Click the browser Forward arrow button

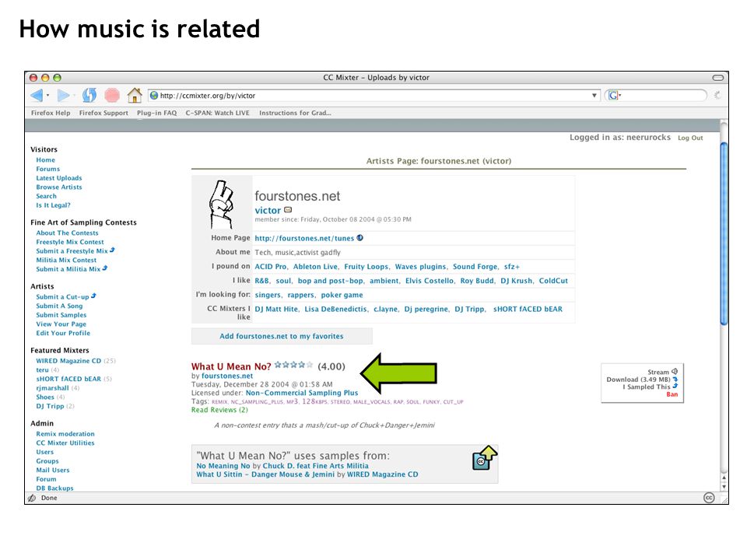[x=63, y=96]
